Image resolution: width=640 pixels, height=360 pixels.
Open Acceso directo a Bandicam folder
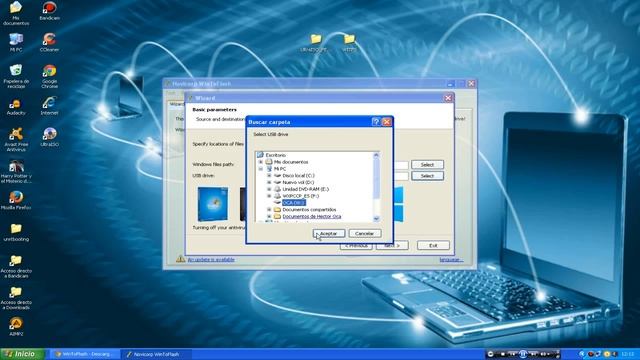(x=16, y=267)
